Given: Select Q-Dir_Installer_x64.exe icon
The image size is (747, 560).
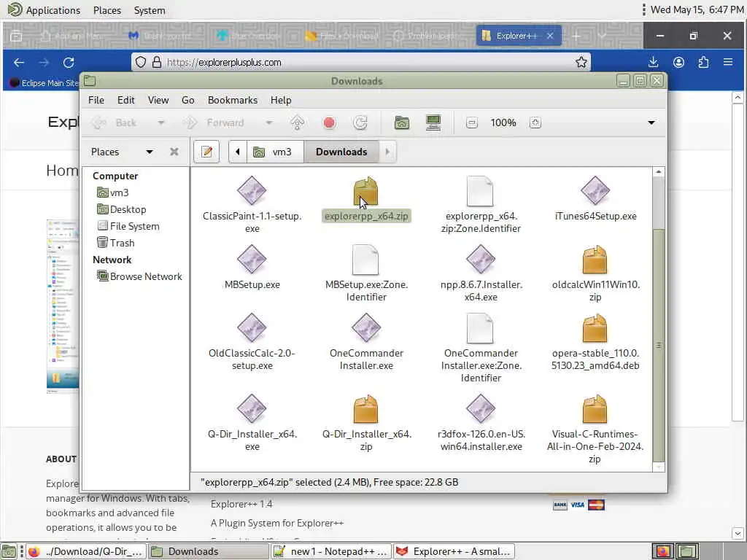Looking at the screenshot, I should (x=252, y=409).
